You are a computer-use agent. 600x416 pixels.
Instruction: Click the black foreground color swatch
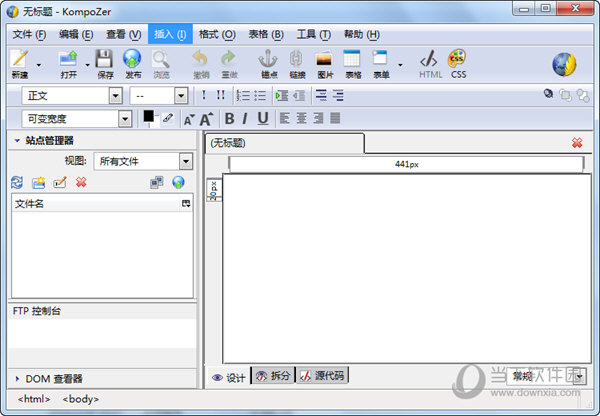148,116
